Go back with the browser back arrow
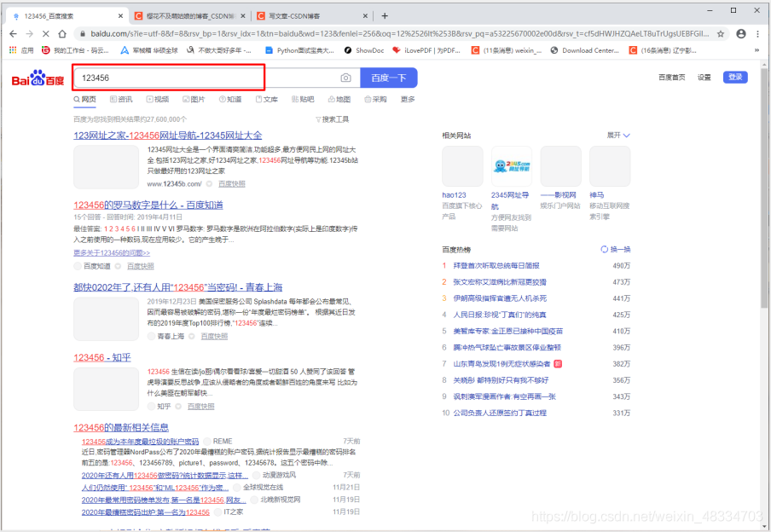 pos(14,33)
